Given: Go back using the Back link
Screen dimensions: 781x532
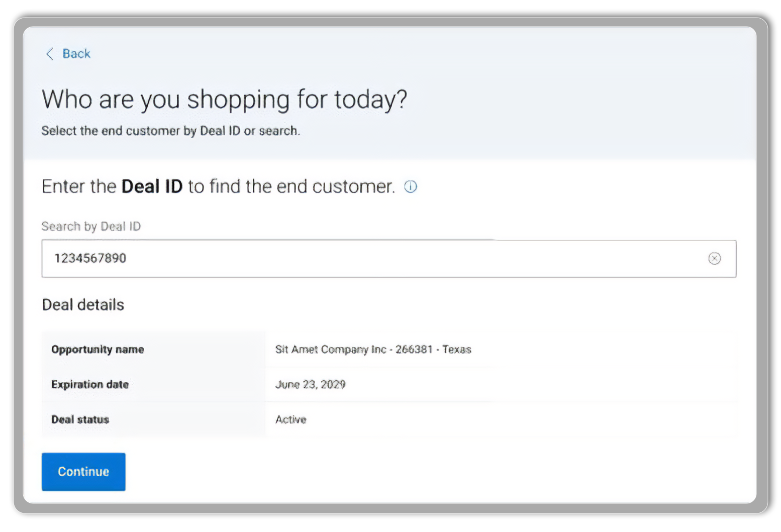Looking at the screenshot, I should (x=76, y=54).
